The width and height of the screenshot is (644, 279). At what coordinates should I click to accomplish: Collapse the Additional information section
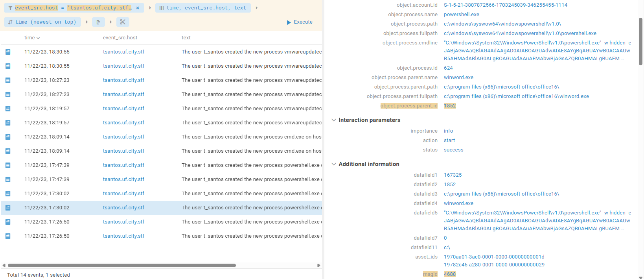[334, 164]
